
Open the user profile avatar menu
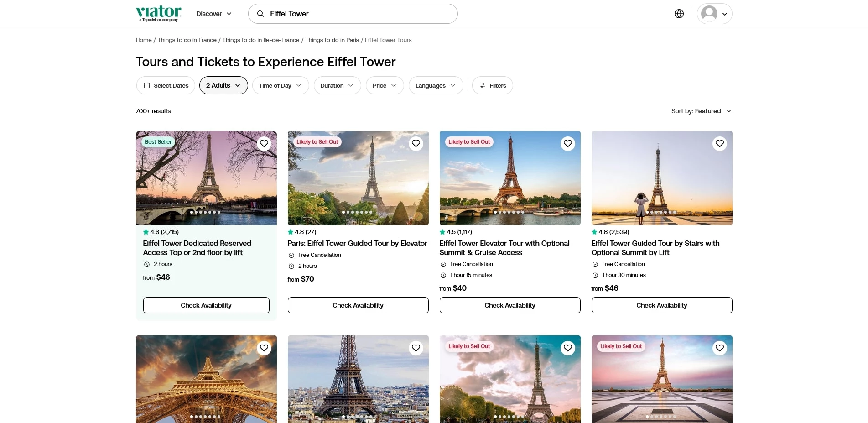[714, 14]
